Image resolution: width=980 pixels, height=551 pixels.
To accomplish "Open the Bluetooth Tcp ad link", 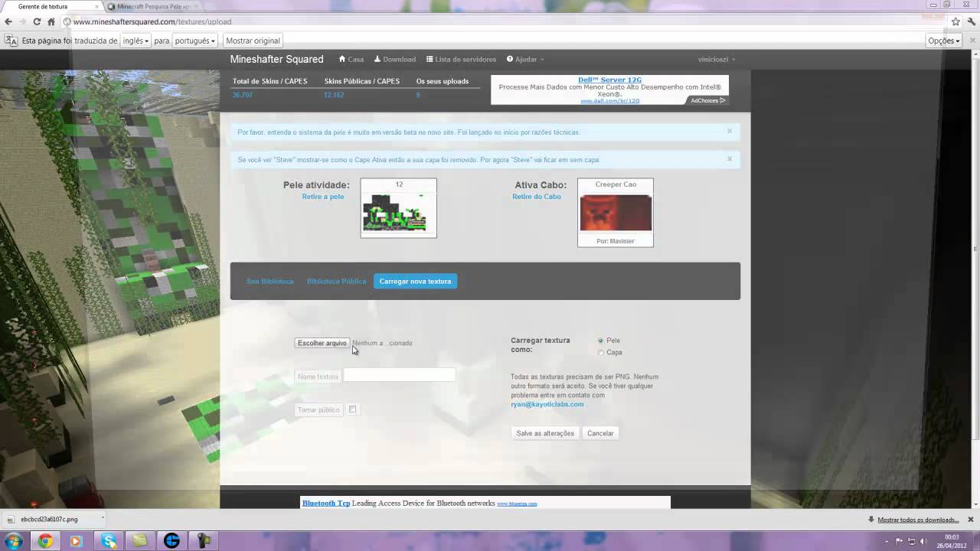I will point(326,503).
